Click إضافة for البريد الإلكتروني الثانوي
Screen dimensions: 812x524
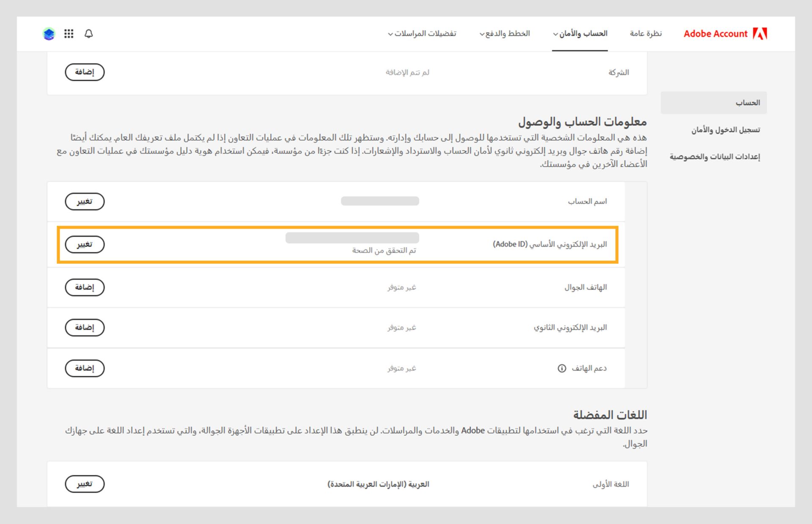pyautogui.click(x=85, y=327)
